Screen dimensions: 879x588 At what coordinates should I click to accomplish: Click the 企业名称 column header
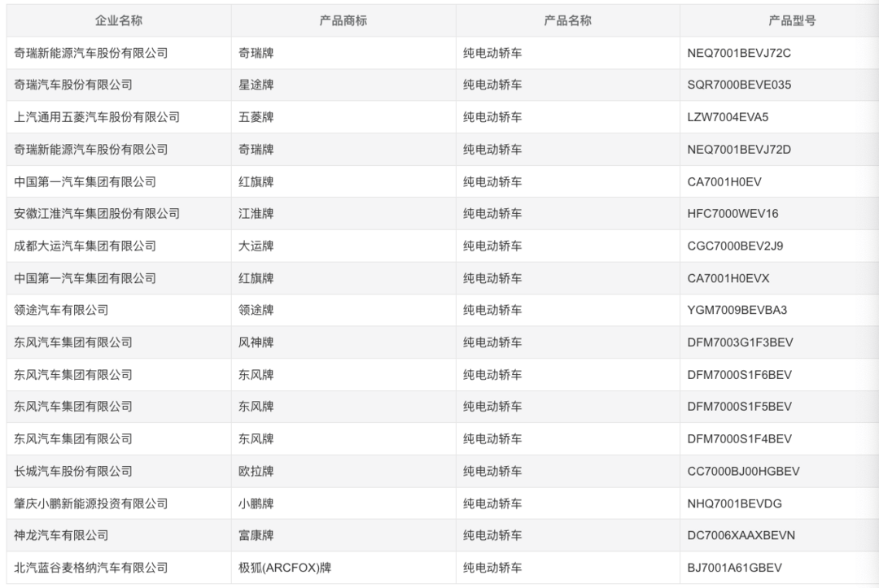click(x=119, y=20)
